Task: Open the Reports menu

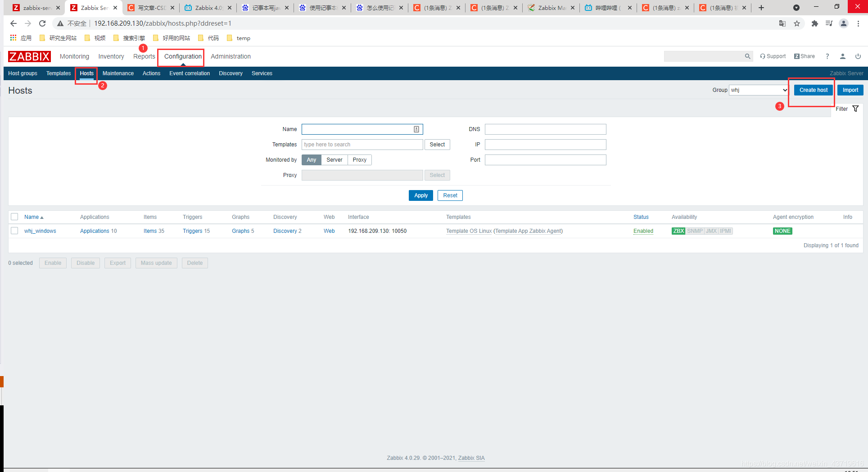Action: 144,56
